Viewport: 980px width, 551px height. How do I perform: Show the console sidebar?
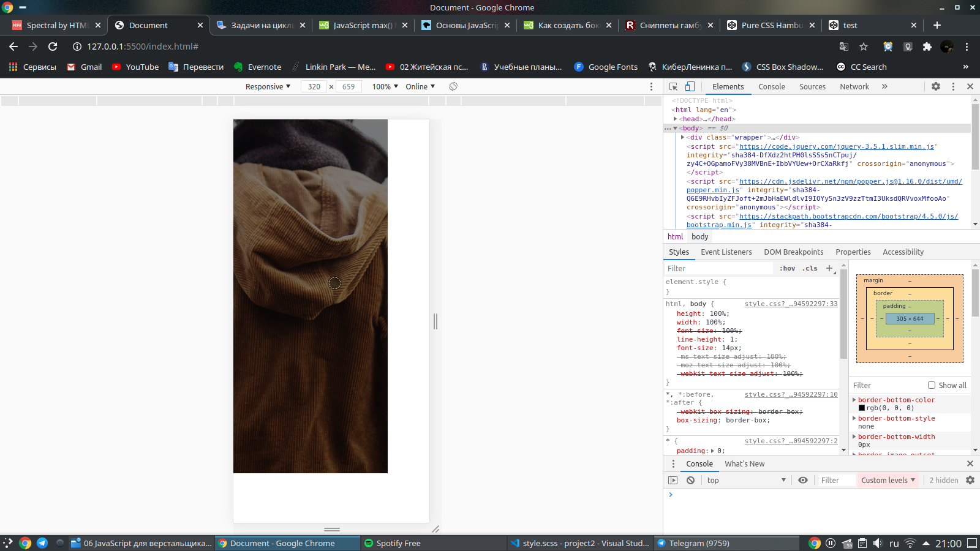(673, 480)
